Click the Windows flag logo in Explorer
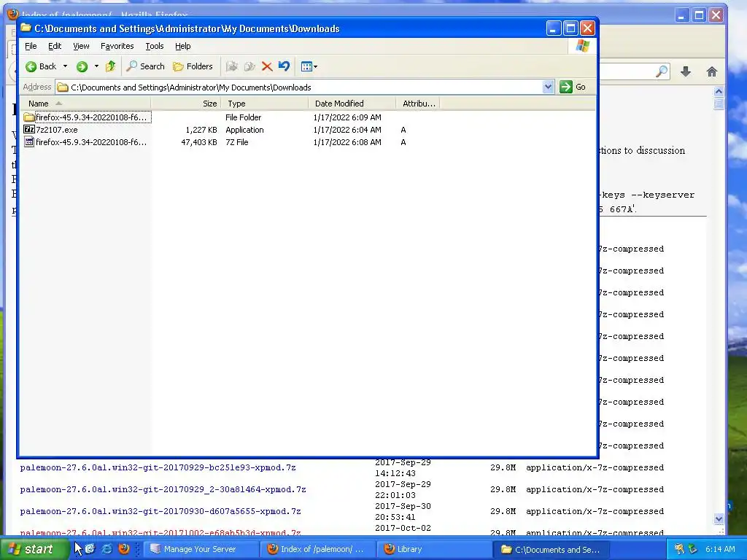 582,46
